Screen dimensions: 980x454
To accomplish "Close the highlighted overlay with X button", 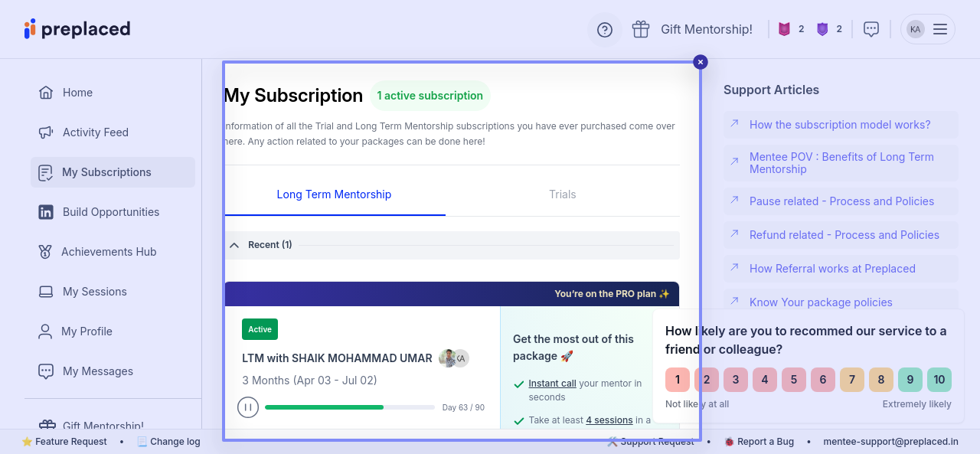I will point(701,62).
